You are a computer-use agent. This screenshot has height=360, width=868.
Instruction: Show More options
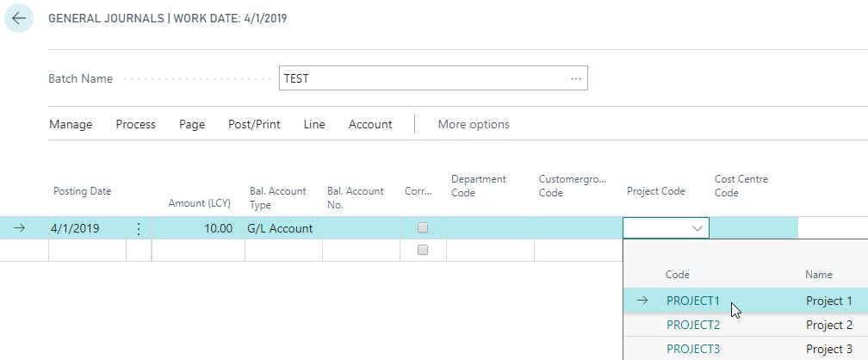tap(474, 124)
